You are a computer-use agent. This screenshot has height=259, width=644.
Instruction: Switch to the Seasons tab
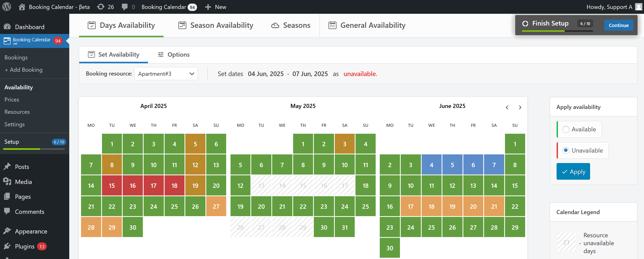pyautogui.click(x=291, y=25)
